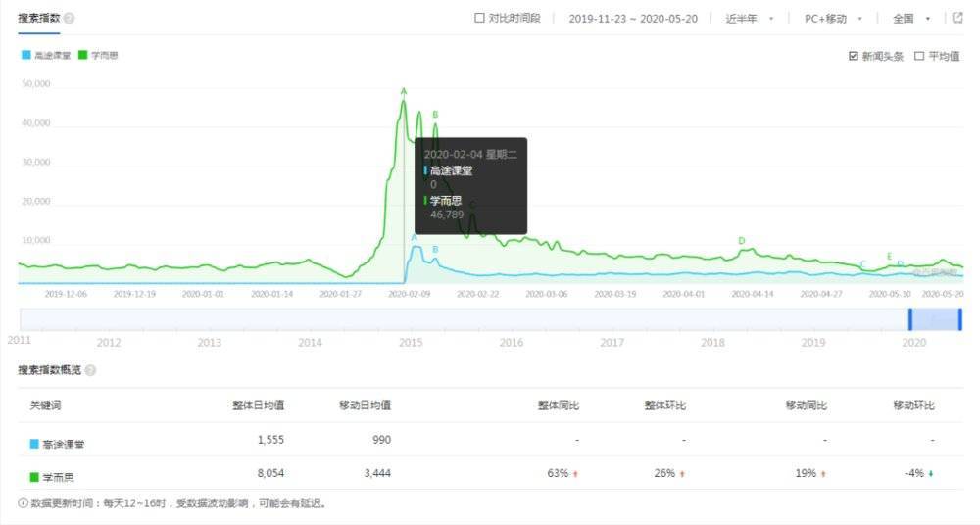Click 移动同比 column header
This screenshot has width=980, height=525.
(x=807, y=405)
